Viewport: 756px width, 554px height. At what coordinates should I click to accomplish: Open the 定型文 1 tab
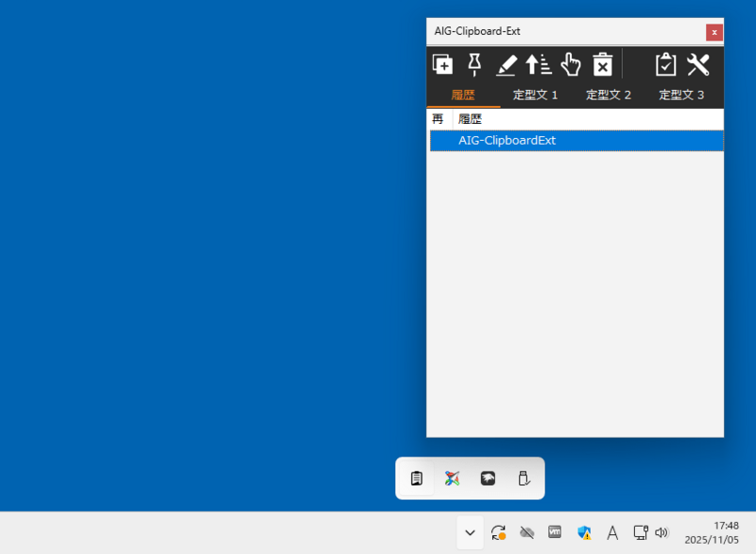(536, 95)
